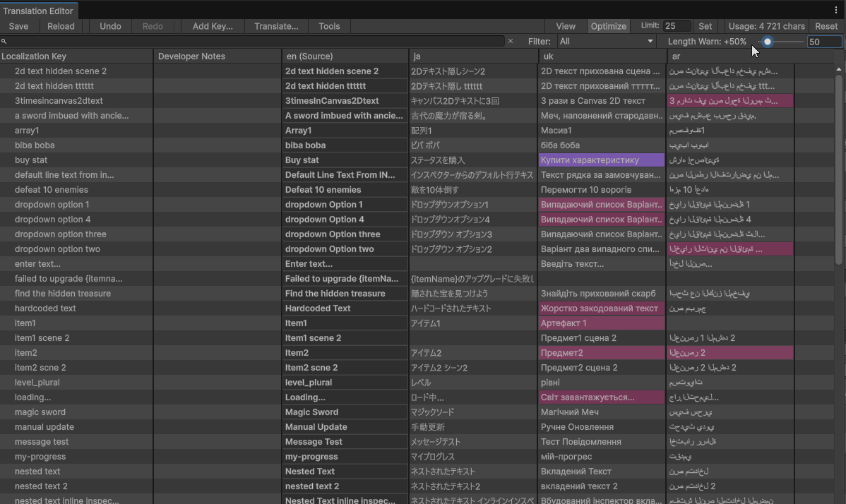Click the search magnifier icon

click(4, 42)
